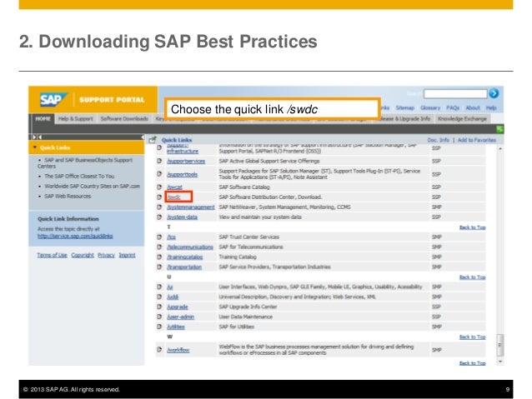Open the /swdc quick link
This screenshot has height=399, width=532.
(173, 197)
